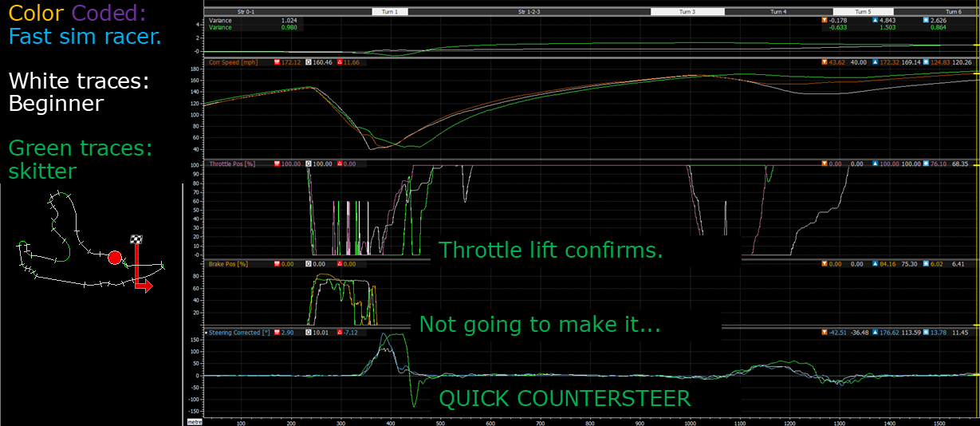980x426 pixels.
Task: Select the green Variance channel label
Action: coord(220,27)
